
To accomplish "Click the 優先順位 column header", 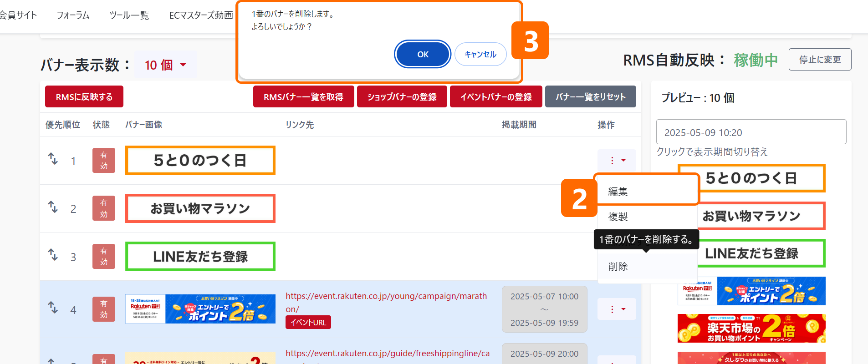I will (x=63, y=125).
